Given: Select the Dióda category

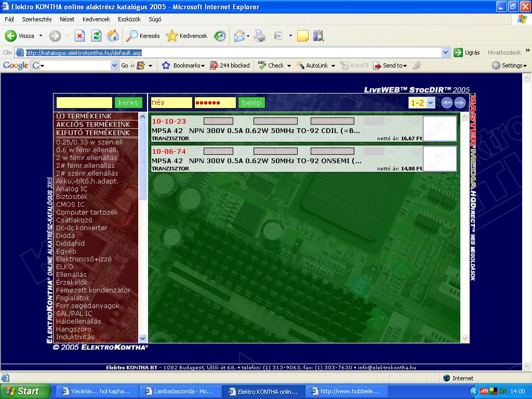Looking at the screenshot, I should 65,235.
